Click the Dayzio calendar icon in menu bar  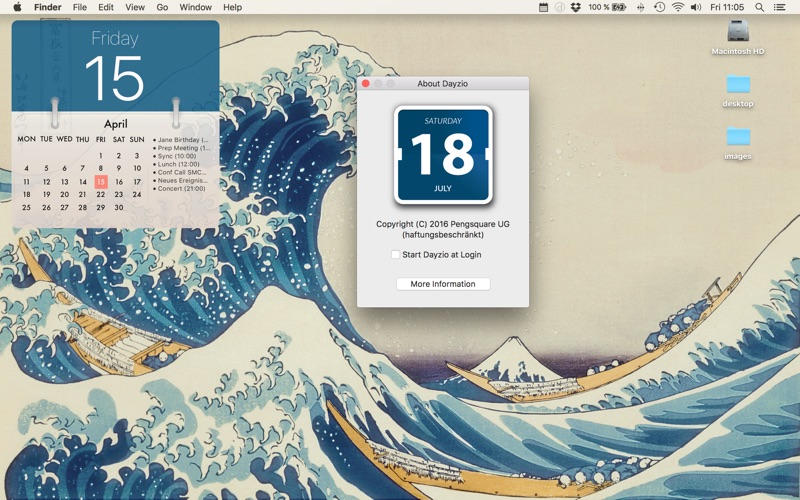click(543, 7)
